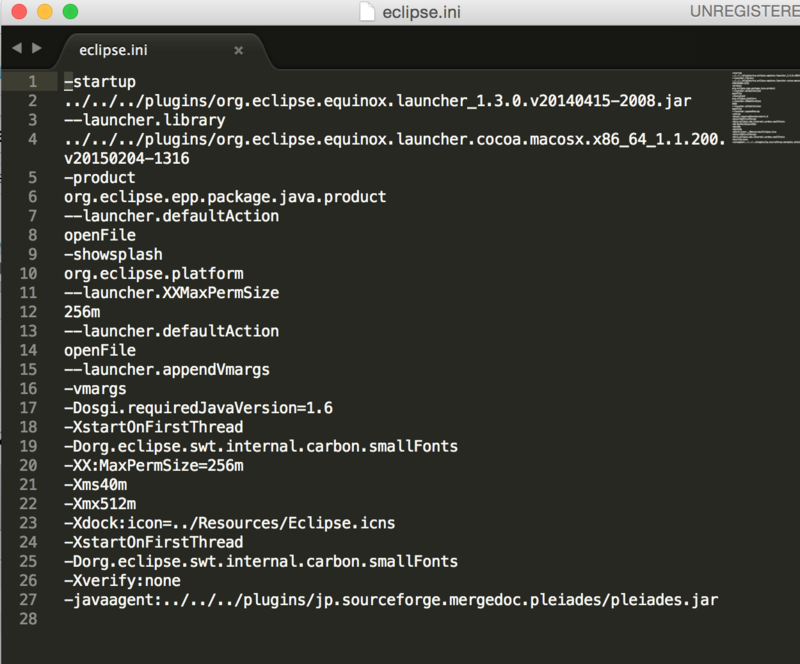Viewport: 800px width, 664px height.
Task: Click openFile on line 14
Action: tap(100, 351)
